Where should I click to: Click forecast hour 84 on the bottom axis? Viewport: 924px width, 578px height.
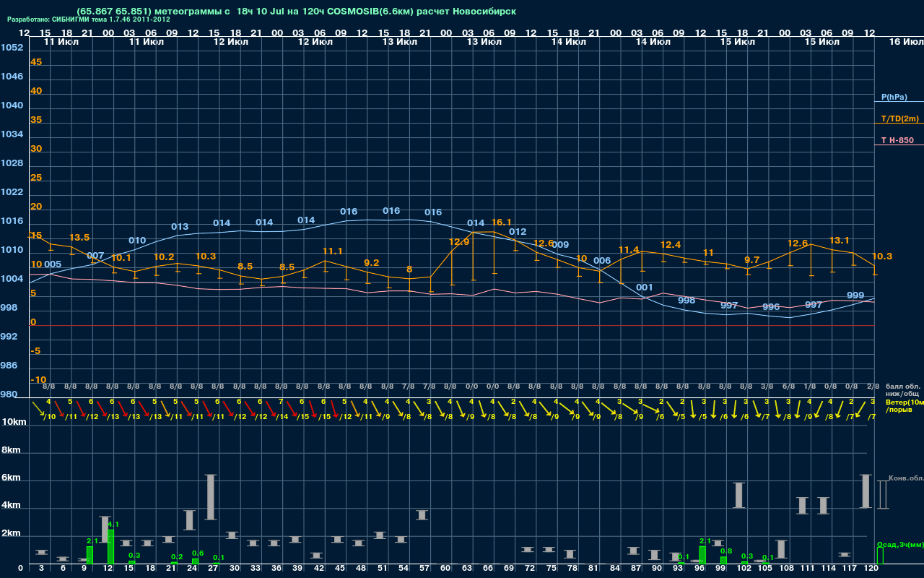pyautogui.click(x=615, y=569)
